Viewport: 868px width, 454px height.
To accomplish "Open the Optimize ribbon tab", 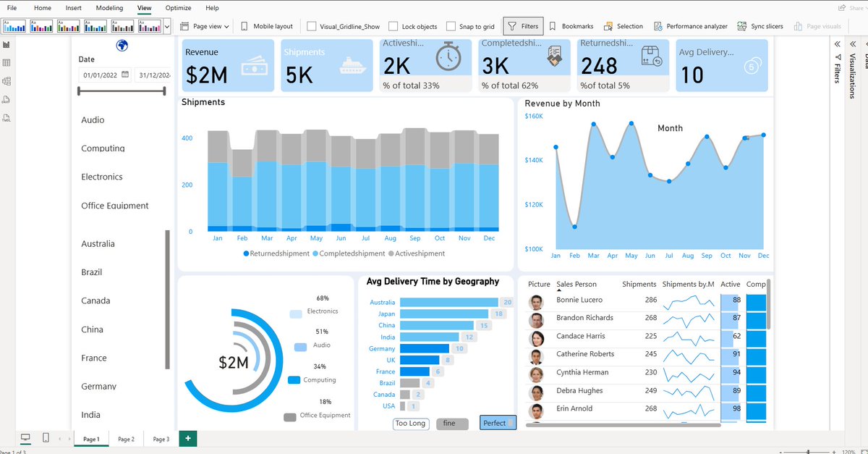I will click(178, 8).
